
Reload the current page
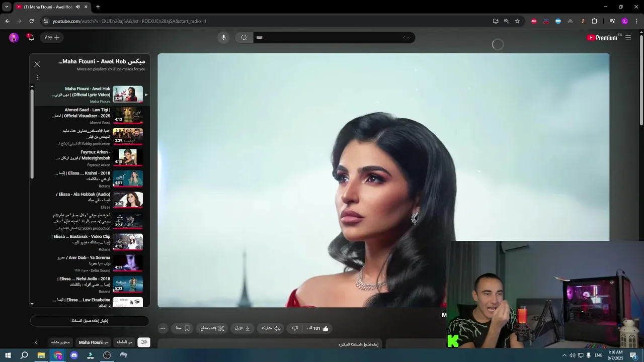(31, 21)
